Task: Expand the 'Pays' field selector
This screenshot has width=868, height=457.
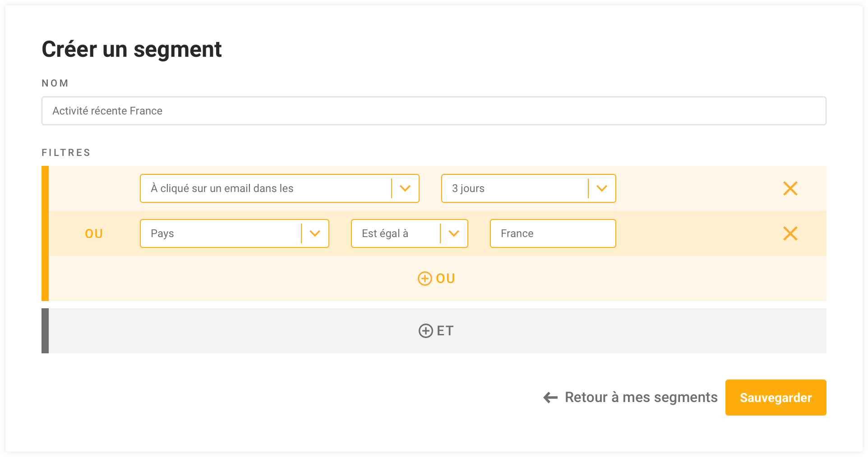Action: (x=221, y=233)
